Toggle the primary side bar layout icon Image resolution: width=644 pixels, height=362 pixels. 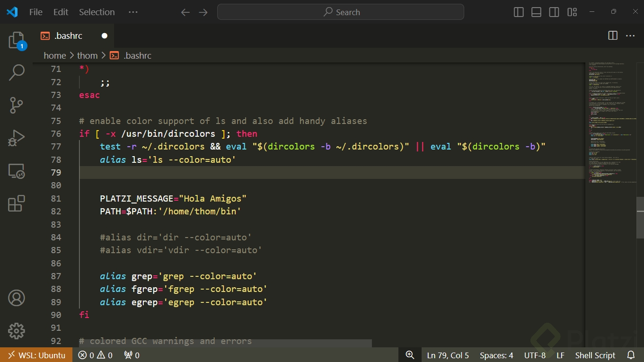coord(519,12)
